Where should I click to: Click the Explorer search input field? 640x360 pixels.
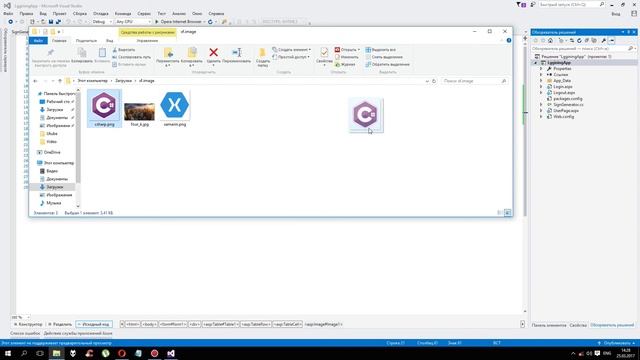(474, 81)
